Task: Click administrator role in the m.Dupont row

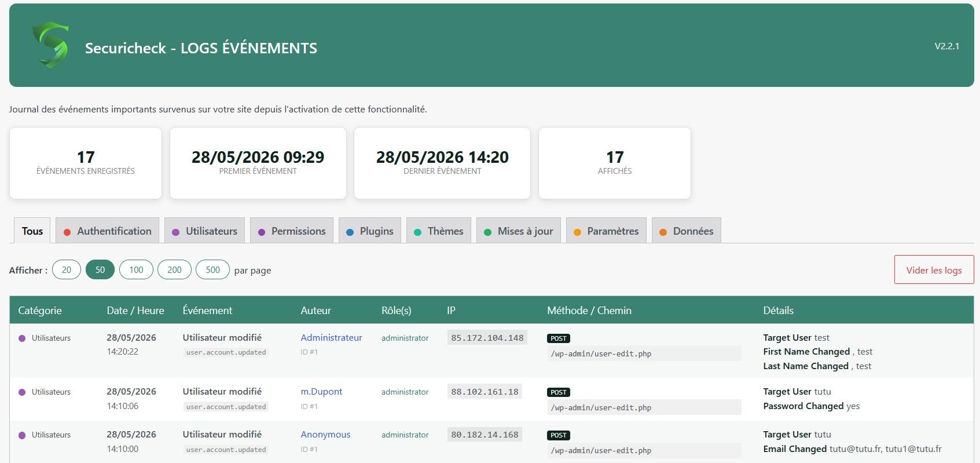Action: tap(405, 392)
